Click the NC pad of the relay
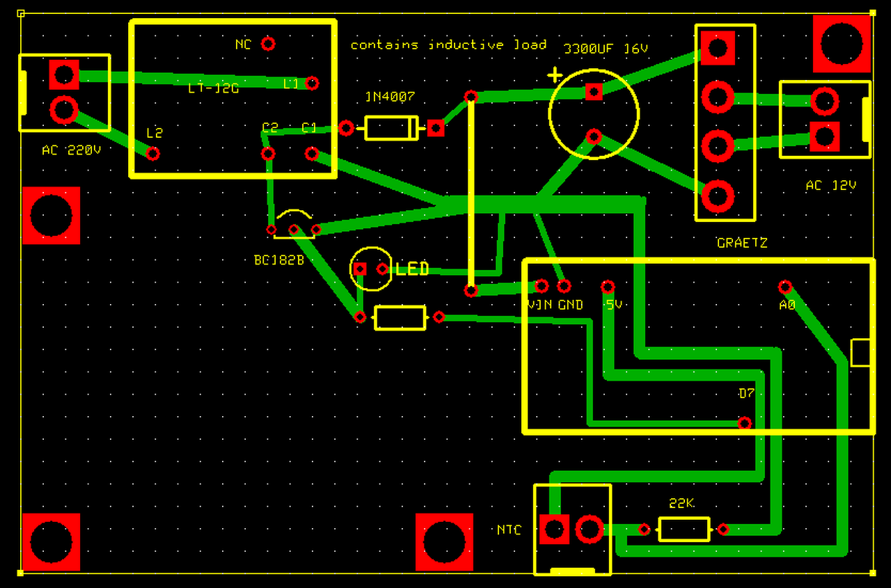Screen dimensions: 891x588 tap(267, 44)
